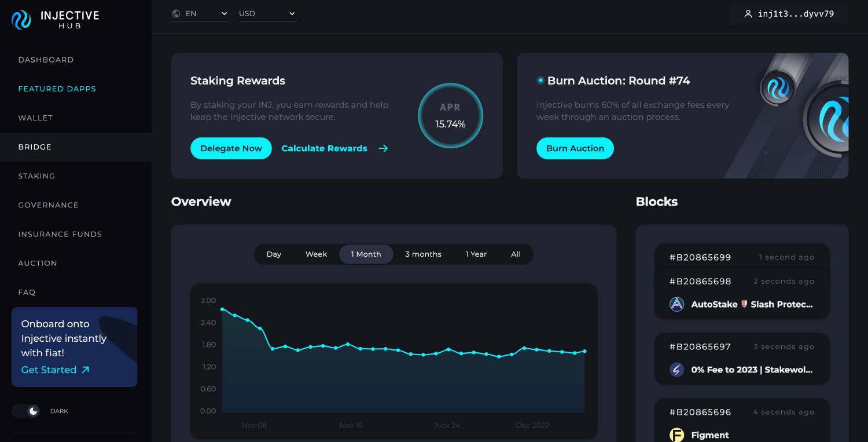Click the arrow beside Calculate Rewards
The width and height of the screenshot is (868, 442).
[x=383, y=148]
